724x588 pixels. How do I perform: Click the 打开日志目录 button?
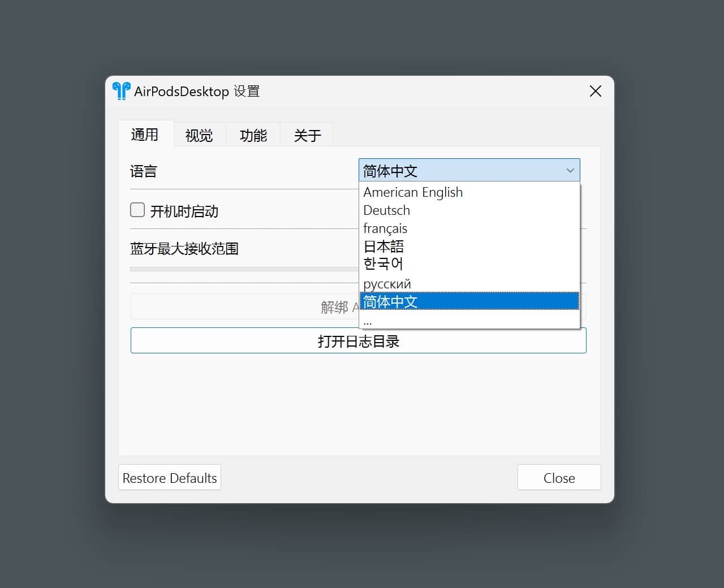point(359,340)
